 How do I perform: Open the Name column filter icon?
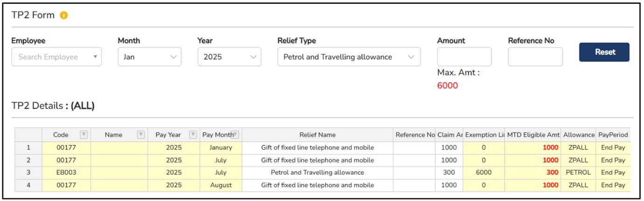(140, 135)
